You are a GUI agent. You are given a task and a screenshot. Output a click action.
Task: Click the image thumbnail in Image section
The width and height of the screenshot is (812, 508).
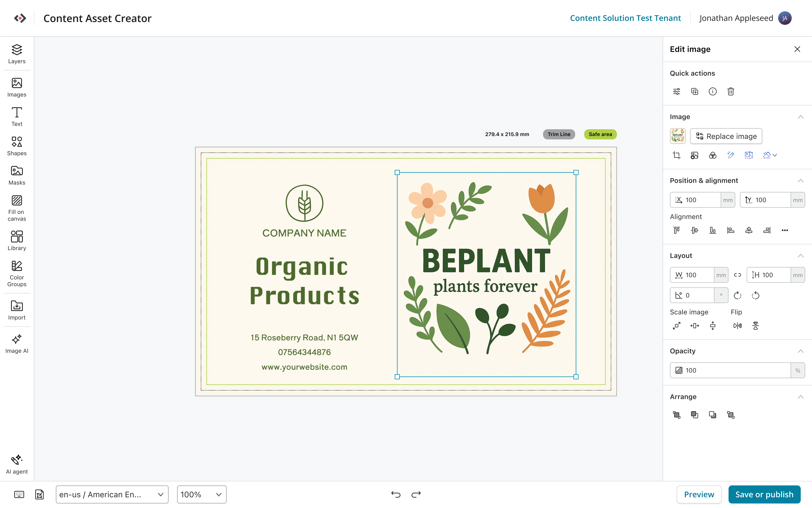[678, 136]
